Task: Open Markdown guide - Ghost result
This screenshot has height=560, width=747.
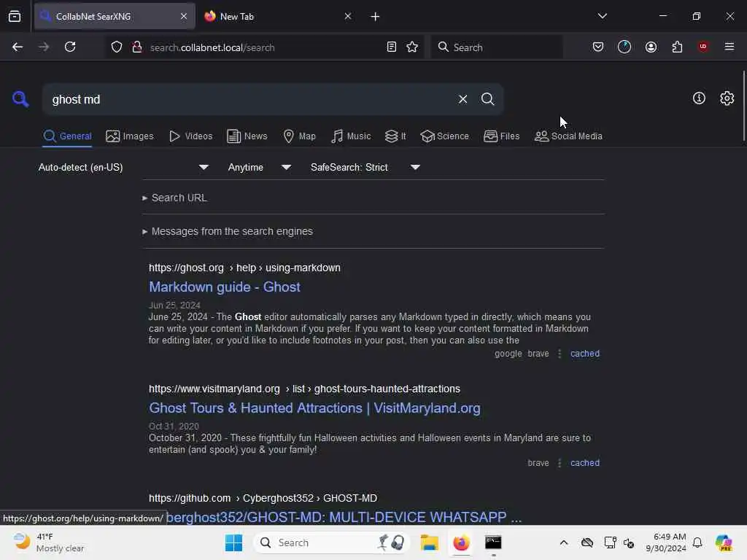Action: pyautogui.click(x=225, y=287)
